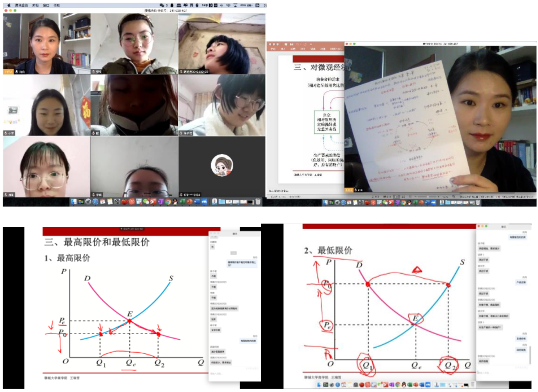Select the top-left teacher video tile
This screenshot has height=392, width=538.
pos(47,43)
